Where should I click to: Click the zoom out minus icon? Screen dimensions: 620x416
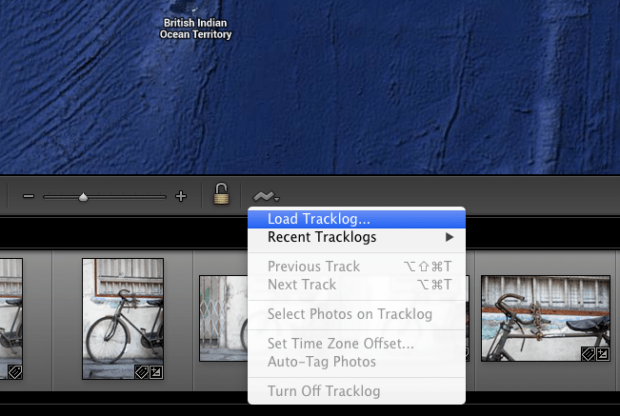pos(28,196)
